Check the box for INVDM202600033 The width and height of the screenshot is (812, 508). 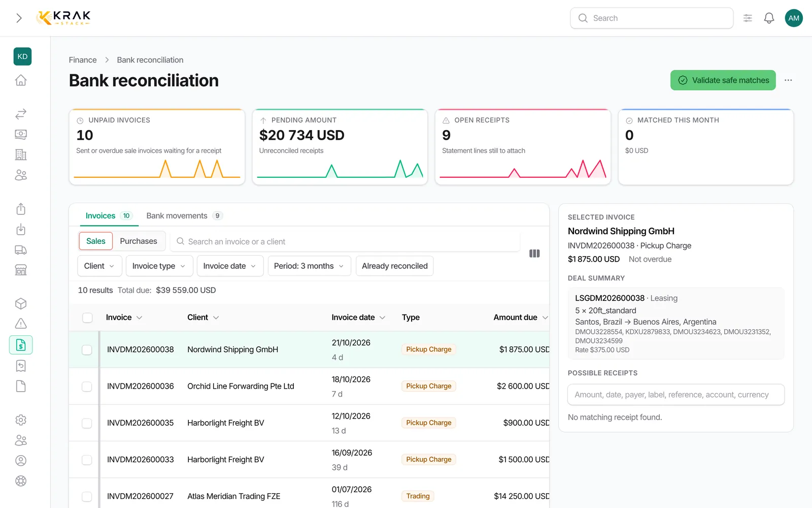tap(87, 460)
